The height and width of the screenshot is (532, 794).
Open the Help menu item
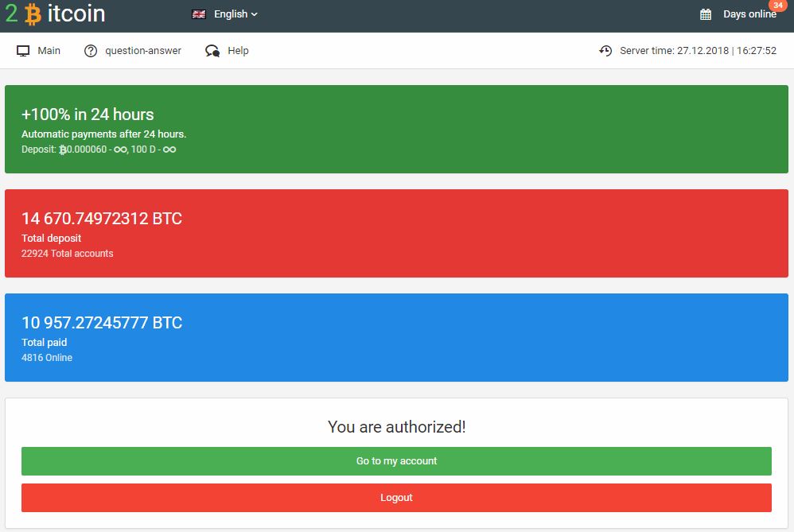click(238, 51)
